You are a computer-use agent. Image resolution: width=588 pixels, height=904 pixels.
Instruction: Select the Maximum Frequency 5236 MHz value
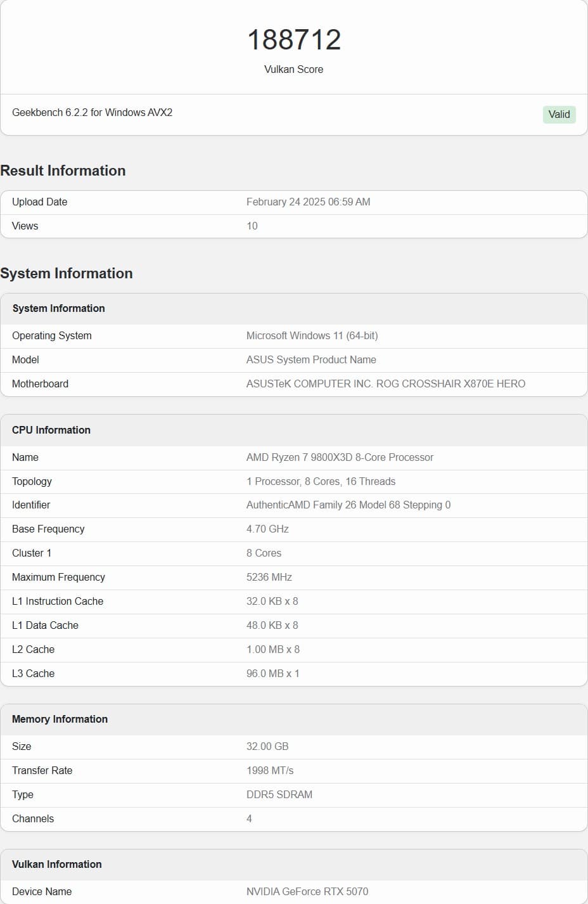pos(269,577)
